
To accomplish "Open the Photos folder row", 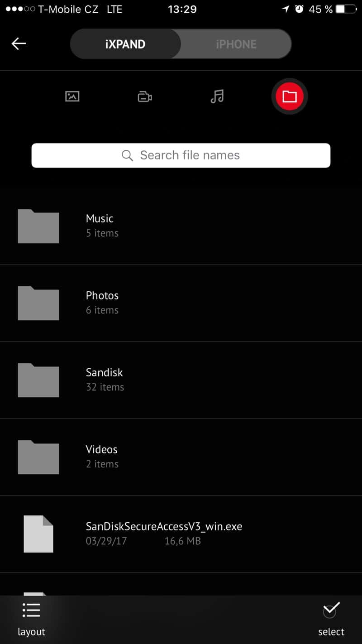I will [x=181, y=303].
